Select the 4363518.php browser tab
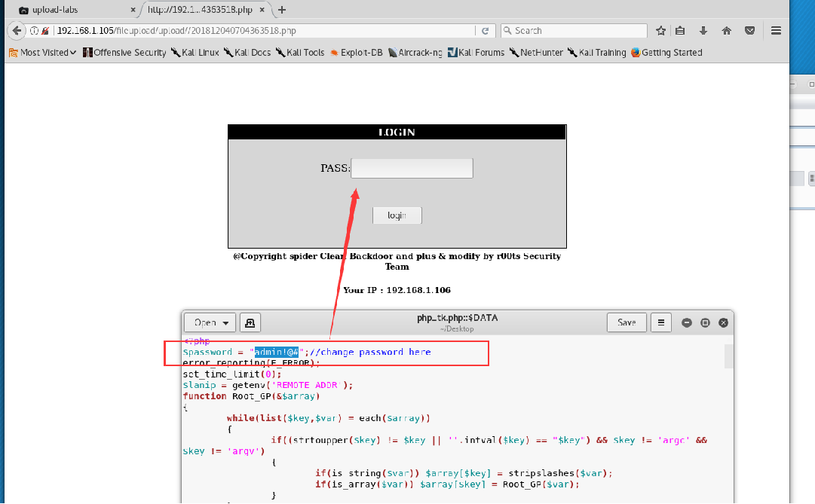The width and height of the screenshot is (815, 504). coord(205,10)
